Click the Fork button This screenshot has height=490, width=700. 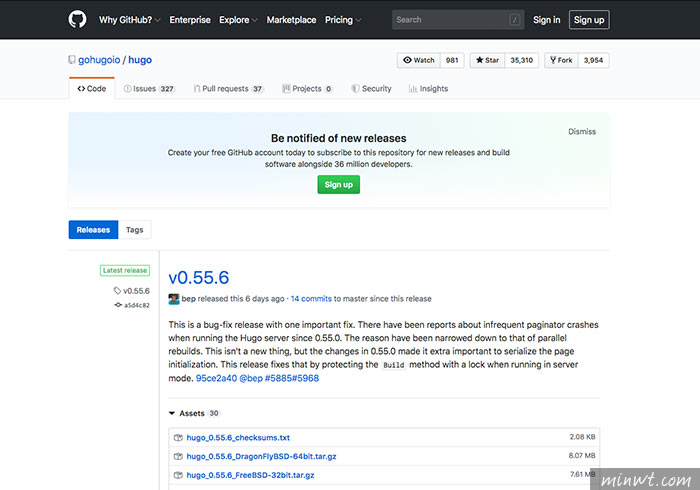tap(561, 60)
